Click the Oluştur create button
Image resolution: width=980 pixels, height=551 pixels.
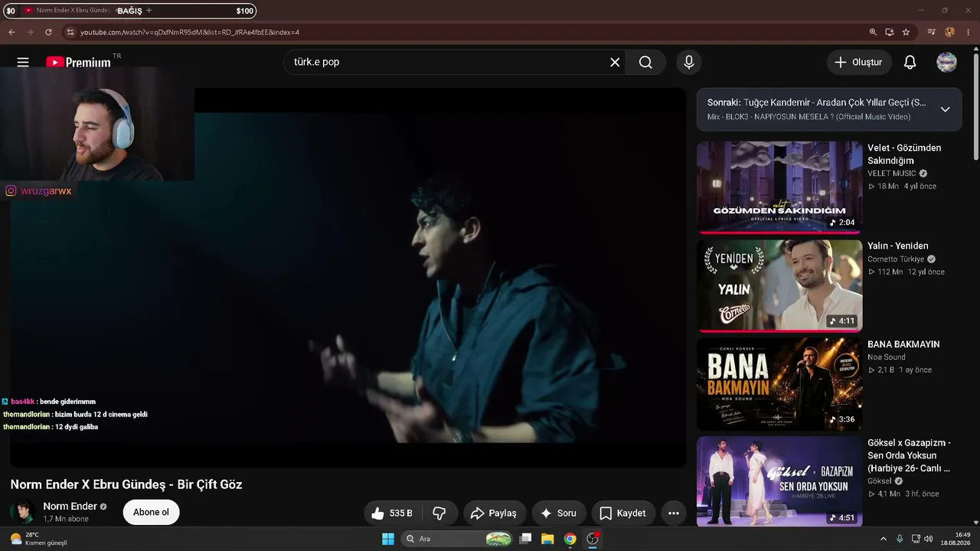[x=859, y=62]
